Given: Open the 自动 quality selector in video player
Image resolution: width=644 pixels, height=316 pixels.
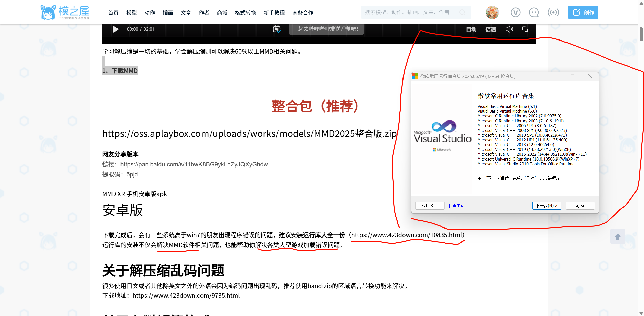Looking at the screenshot, I should click(471, 29).
